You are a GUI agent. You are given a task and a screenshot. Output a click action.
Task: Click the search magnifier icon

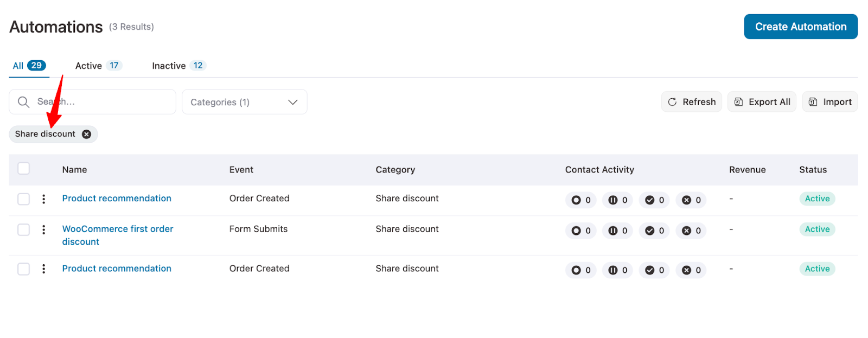(23, 102)
